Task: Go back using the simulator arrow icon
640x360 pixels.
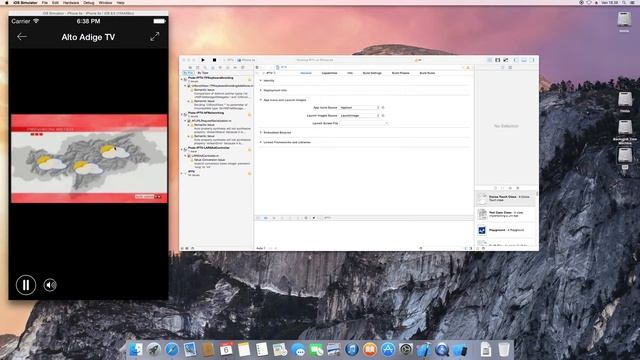Action: tap(22, 37)
